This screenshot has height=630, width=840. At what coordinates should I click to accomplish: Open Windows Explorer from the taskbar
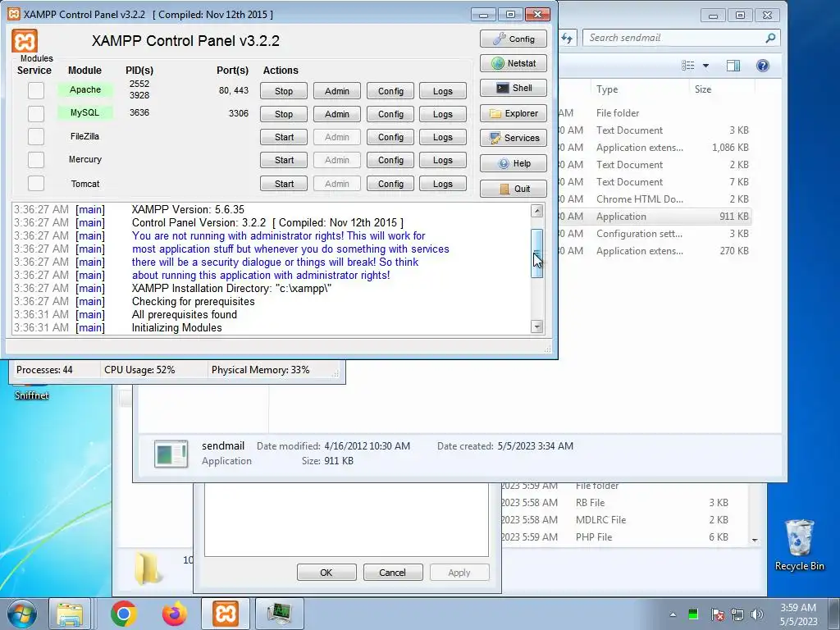point(70,614)
